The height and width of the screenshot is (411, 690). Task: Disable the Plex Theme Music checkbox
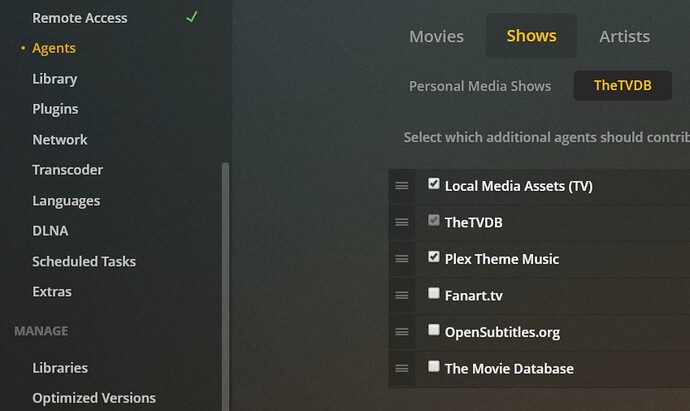click(x=433, y=257)
